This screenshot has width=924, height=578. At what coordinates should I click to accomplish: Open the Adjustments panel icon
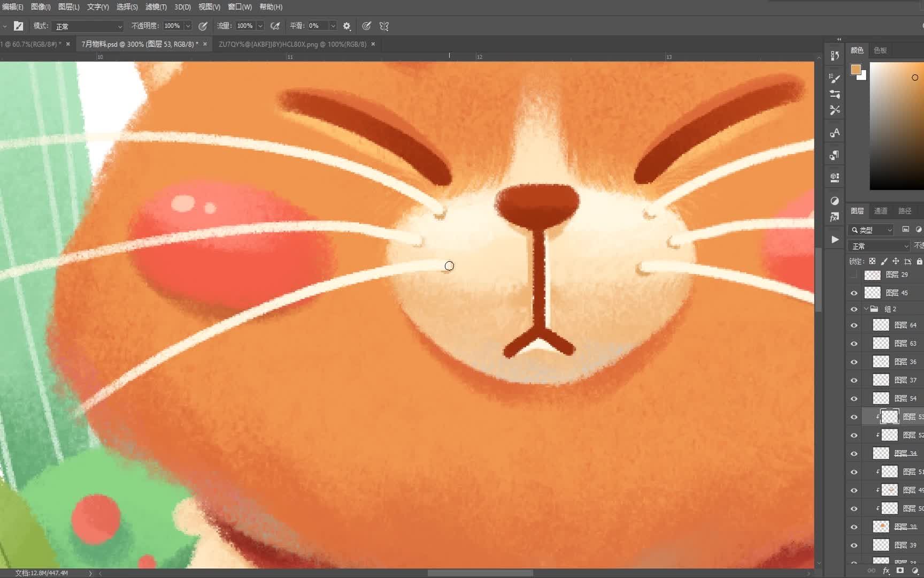click(x=835, y=201)
